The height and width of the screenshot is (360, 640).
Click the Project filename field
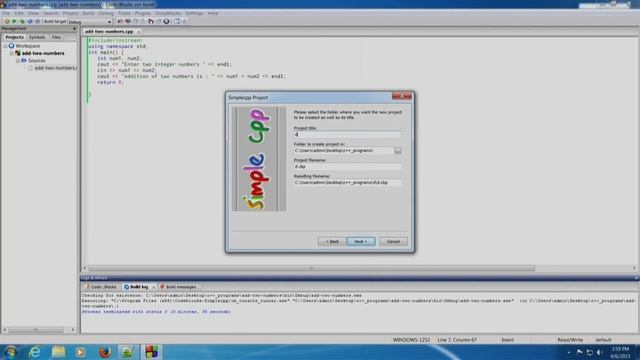(x=347, y=167)
